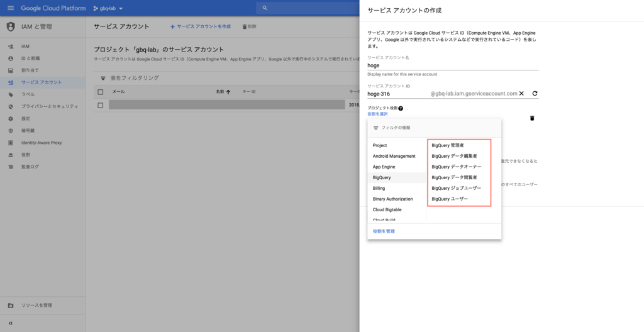Click the IAM shield icon in sidebar header
This screenshot has width=644, height=332.
tap(11, 26)
